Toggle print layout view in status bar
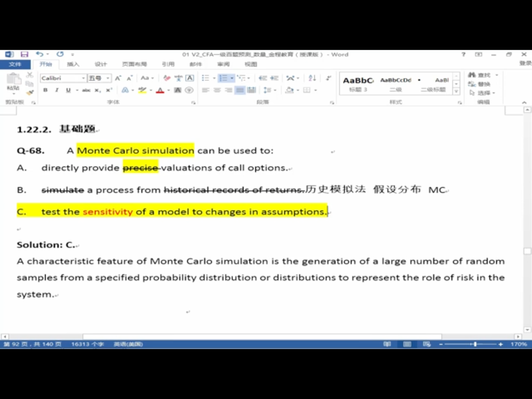 coord(407,344)
